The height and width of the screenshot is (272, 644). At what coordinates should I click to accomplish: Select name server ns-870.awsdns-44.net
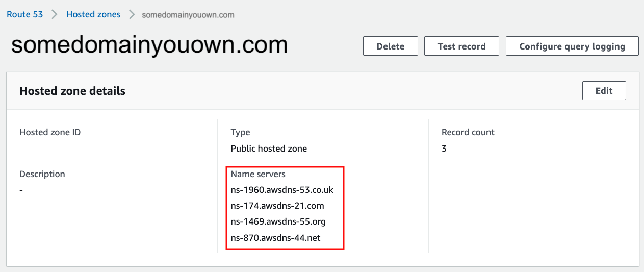pyautogui.click(x=276, y=238)
